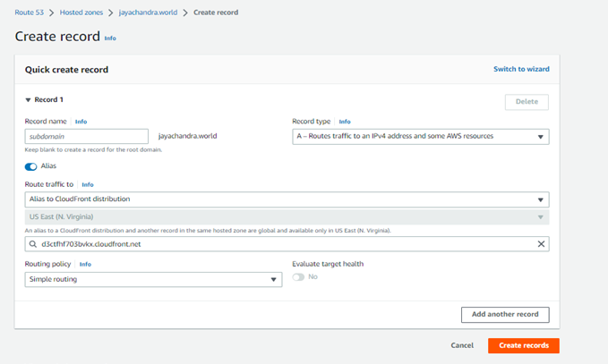The width and height of the screenshot is (608, 364).
Task: Open Info link beside Record name
Action: click(x=81, y=122)
